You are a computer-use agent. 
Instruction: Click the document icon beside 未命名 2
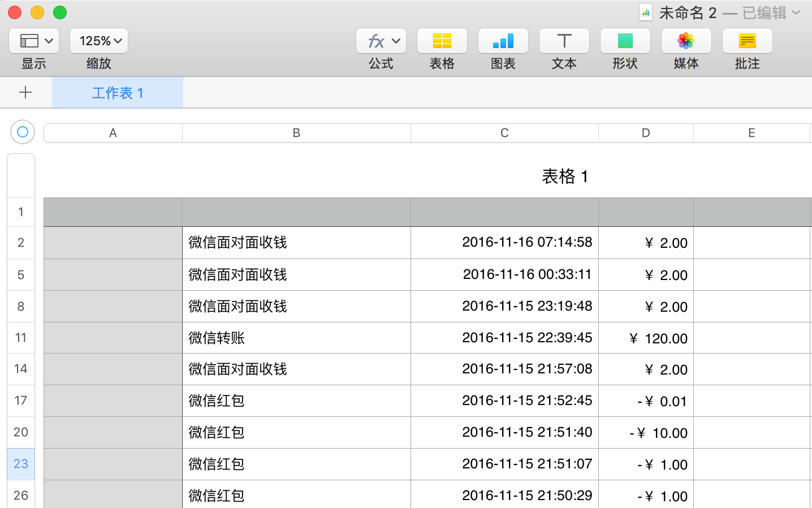646,12
